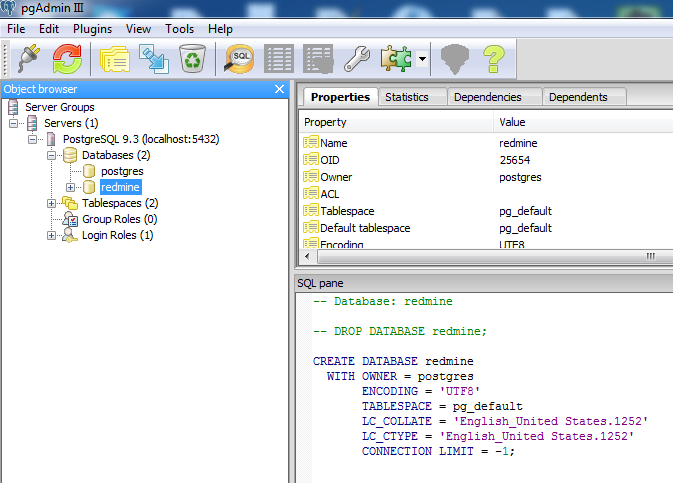Image resolution: width=673 pixels, height=483 pixels.
Task: Select the OID property row
Action: click(x=486, y=160)
